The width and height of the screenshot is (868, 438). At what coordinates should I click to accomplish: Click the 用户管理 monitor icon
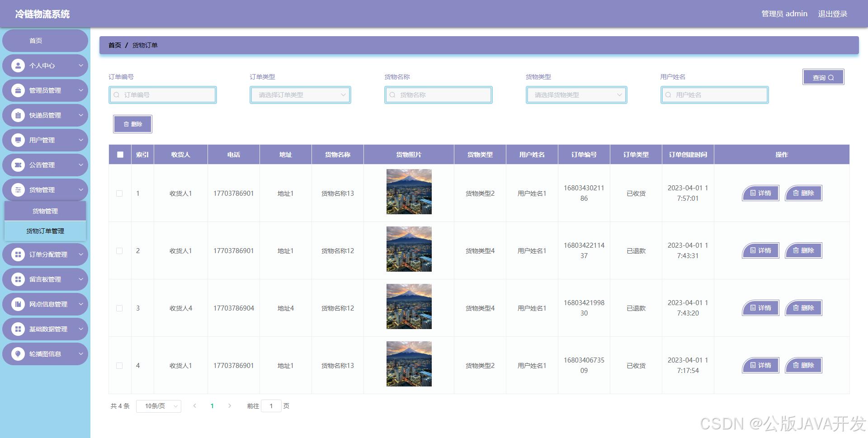pyautogui.click(x=18, y=140)
